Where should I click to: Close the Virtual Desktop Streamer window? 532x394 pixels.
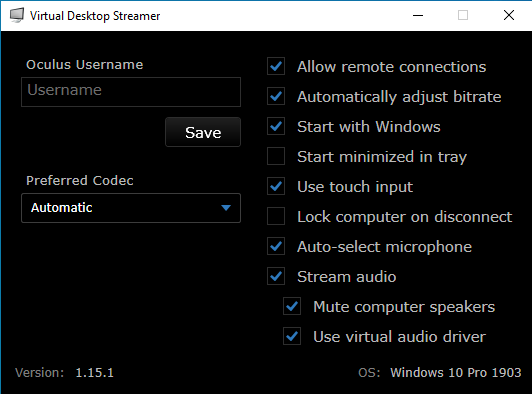coord(509,15)
